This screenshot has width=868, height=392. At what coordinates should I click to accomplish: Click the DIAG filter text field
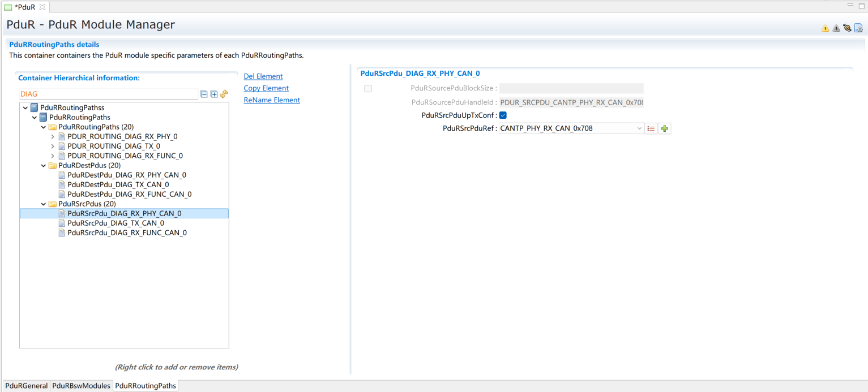pyautogui.click(x=108, y=94)
